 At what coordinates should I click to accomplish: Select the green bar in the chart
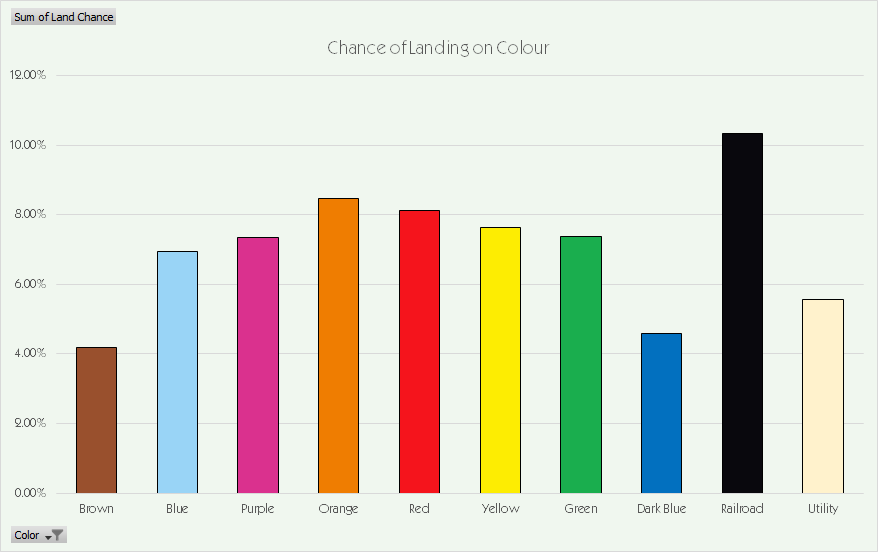[x=581, y=364]
